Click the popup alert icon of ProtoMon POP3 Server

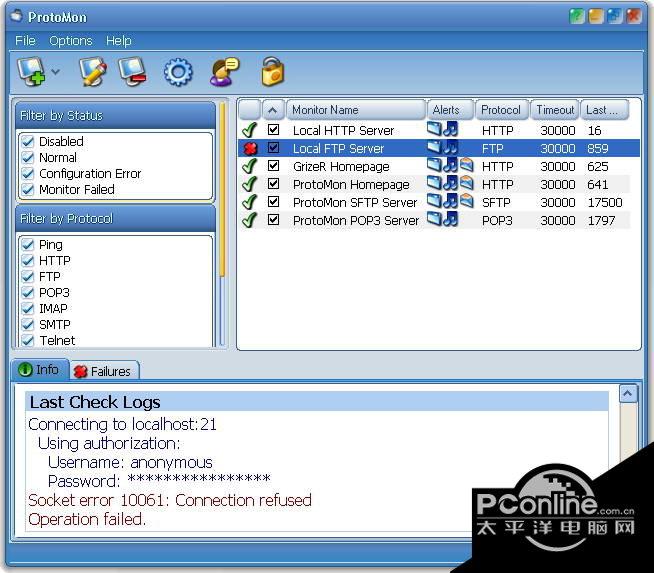pos(434,219)
